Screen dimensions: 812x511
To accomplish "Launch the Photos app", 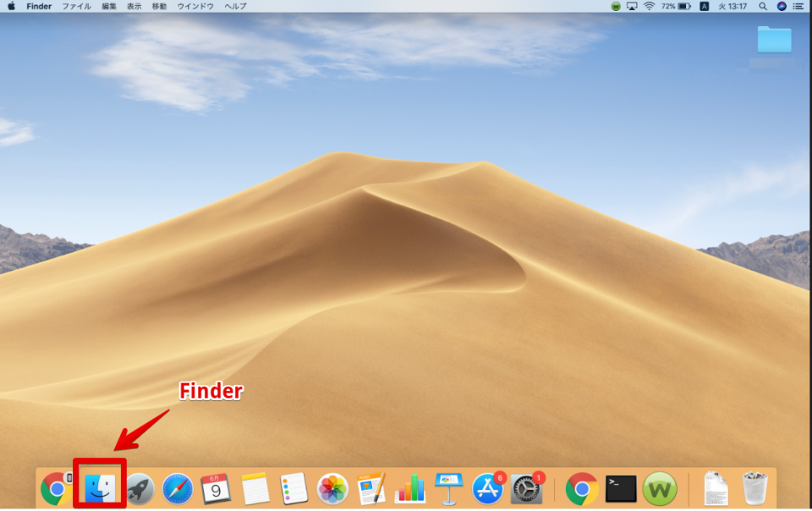I will click(x=332, y=489).
